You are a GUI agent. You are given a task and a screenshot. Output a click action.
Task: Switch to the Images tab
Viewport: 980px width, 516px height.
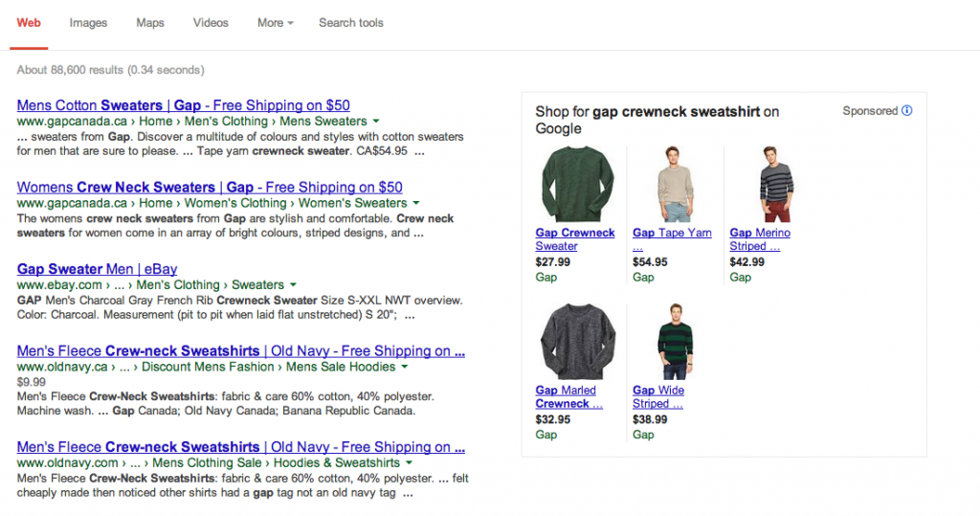click(x=88, y=23)
